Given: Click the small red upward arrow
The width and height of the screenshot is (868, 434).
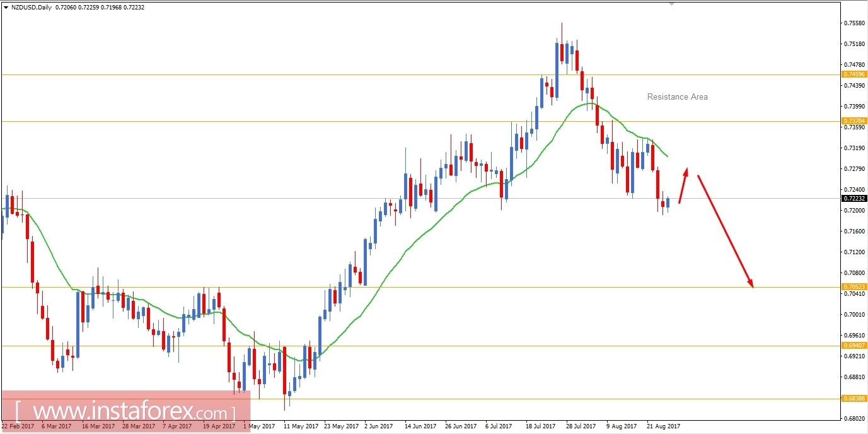Looking at the screenshot, I should [x=685, y=183].
